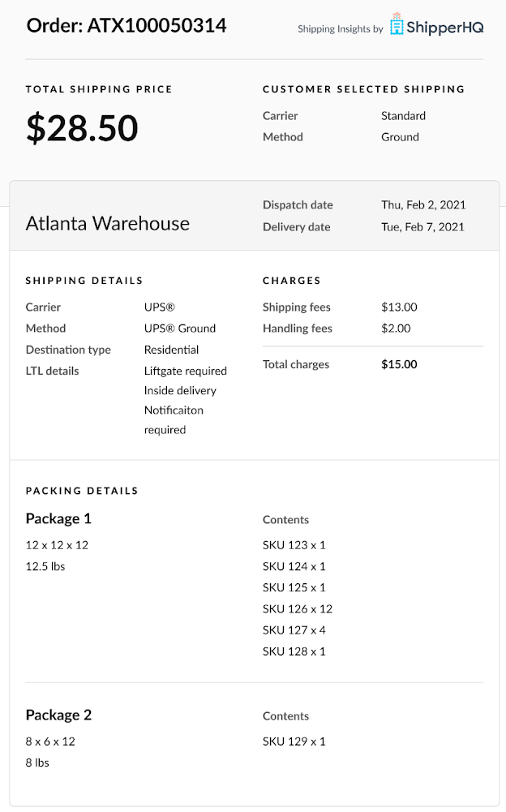Click the $28.50 total shipping price
This screenshot has height=812, width=506.
[x=82, y=128]
